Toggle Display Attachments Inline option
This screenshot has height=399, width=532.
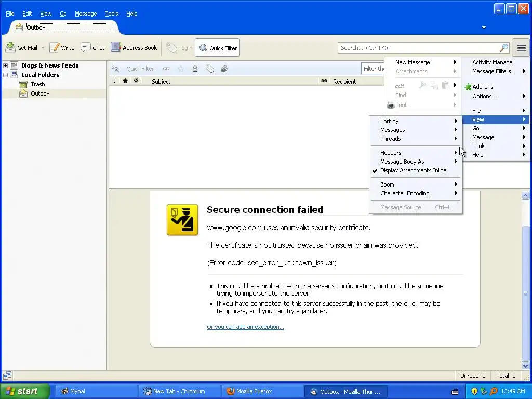tap(416, 170)
